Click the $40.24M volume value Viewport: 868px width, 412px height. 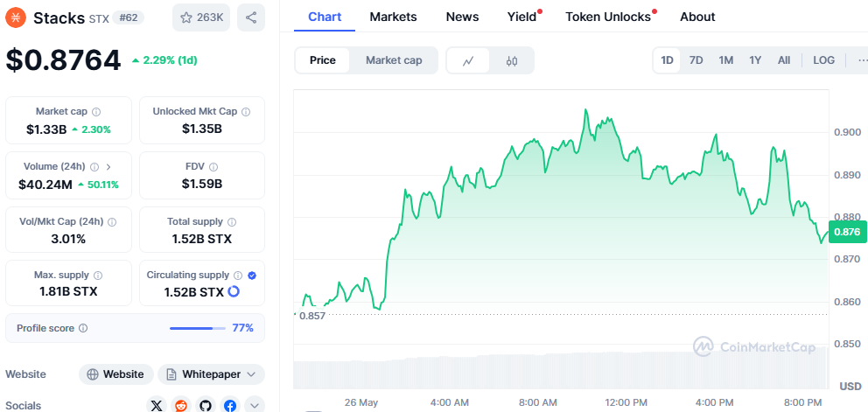click(x=45, y=185)
